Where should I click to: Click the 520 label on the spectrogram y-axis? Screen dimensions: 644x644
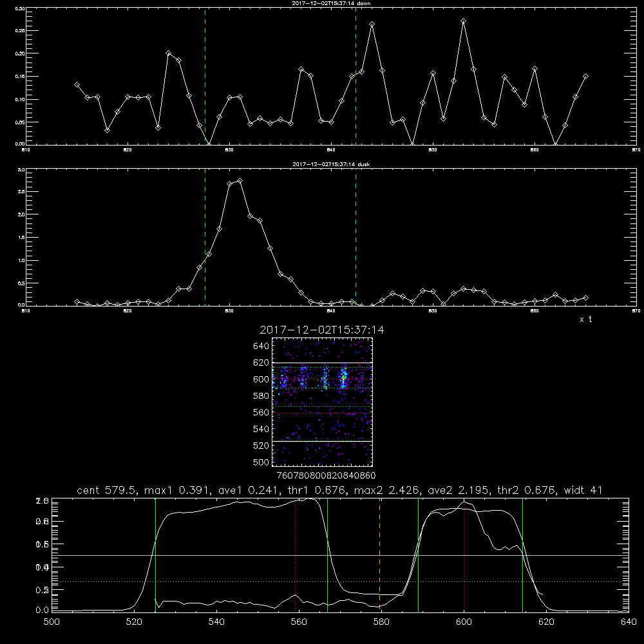[x=261, y=446]
